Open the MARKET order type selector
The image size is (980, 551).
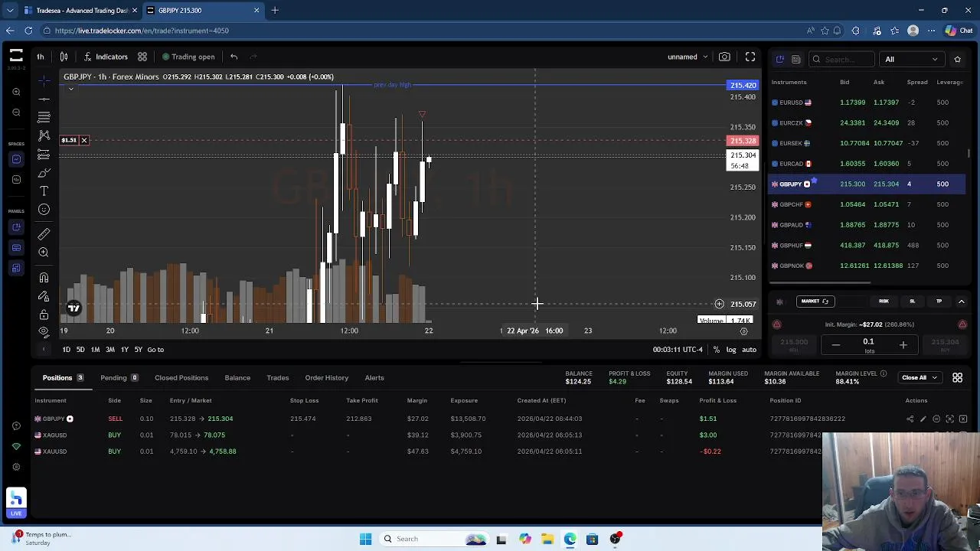815,302
